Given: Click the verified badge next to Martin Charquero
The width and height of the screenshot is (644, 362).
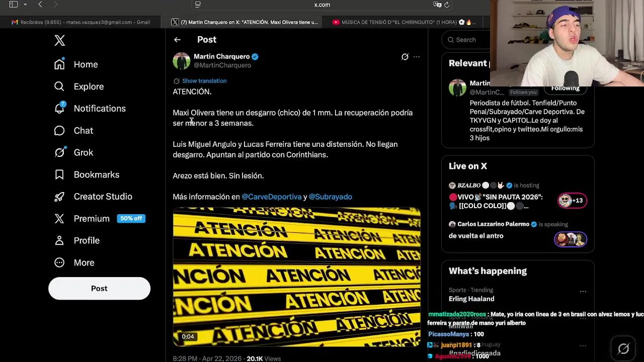Looking at the screenshot, I should point(255,57).
